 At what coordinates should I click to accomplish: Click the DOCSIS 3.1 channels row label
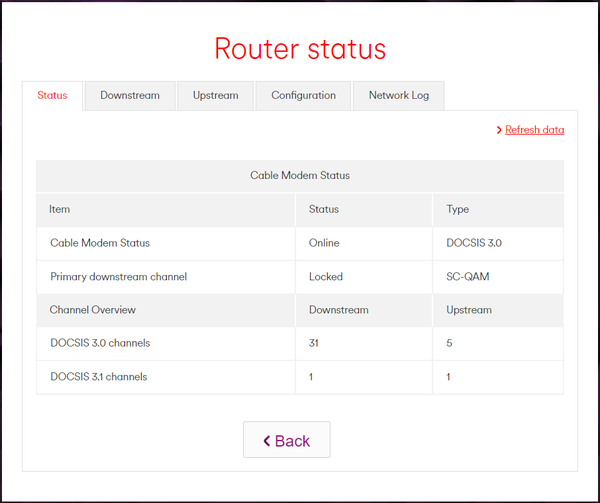[99, 377]
